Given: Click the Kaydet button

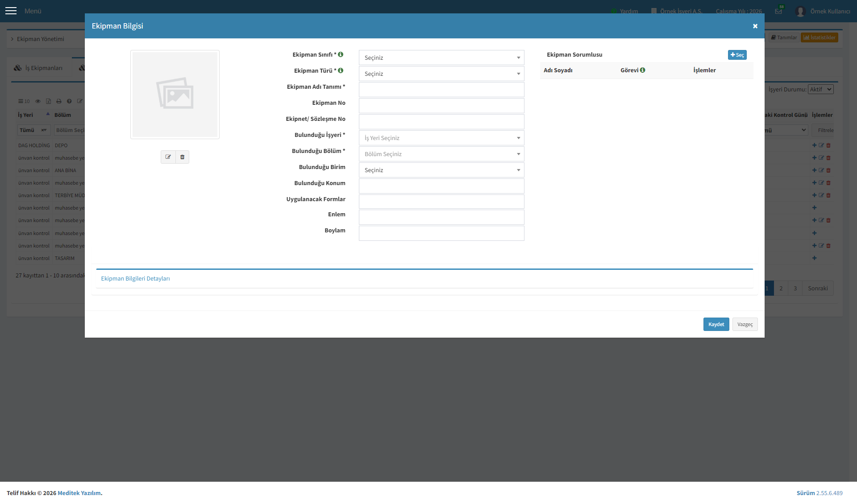Looking at the screenshot, I should point(716,324).
